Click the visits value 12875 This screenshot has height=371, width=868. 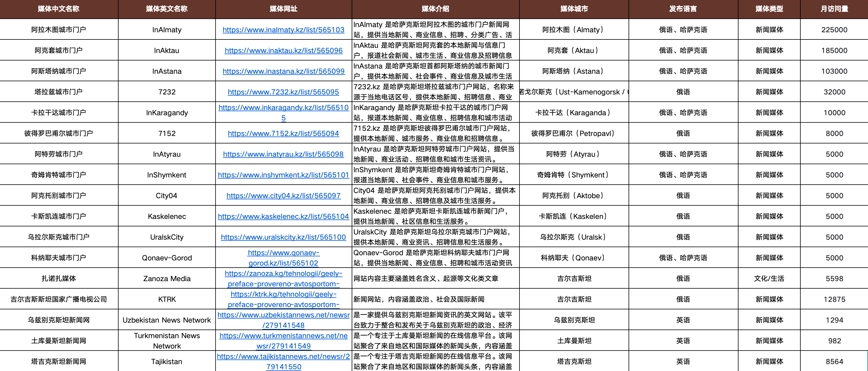coord(834,299)
